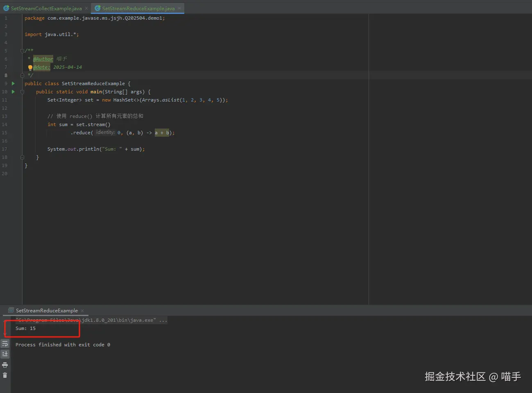Click the @date tag in the Javadoc
Screen dimensions: 532x393
[x=41, y=67]
